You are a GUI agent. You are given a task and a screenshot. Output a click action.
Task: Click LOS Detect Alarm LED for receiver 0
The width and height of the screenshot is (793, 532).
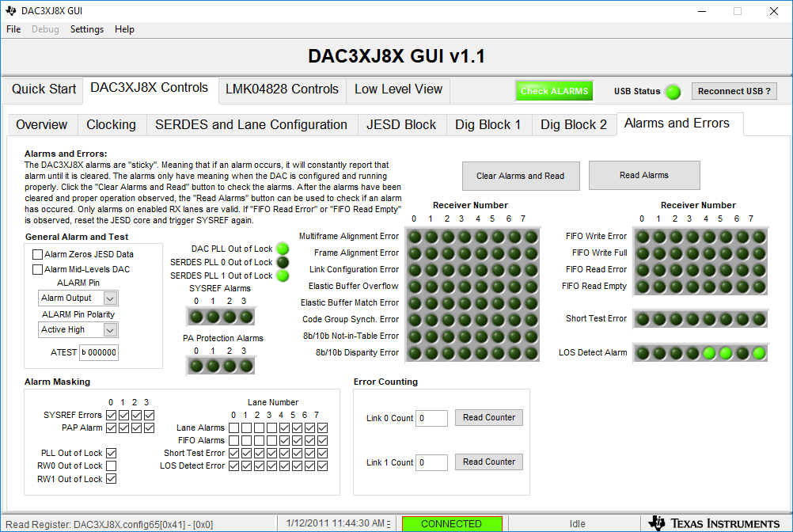pos(643,353)
